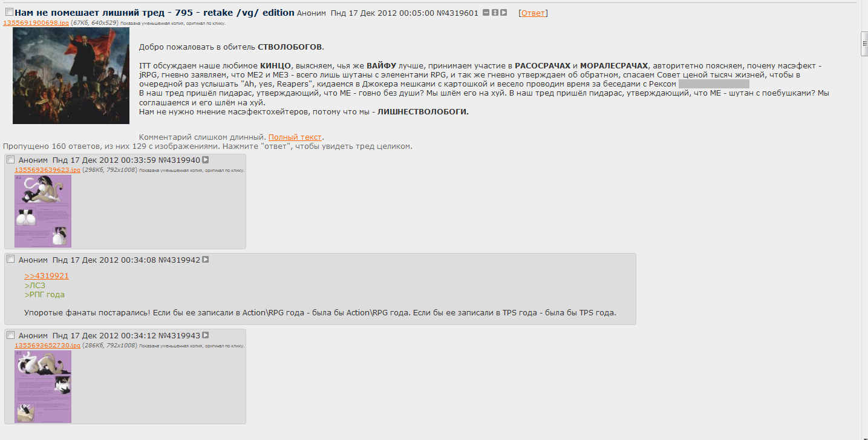
Task: Click the arrow icon beside post №4319942
Action: (205, 260)
